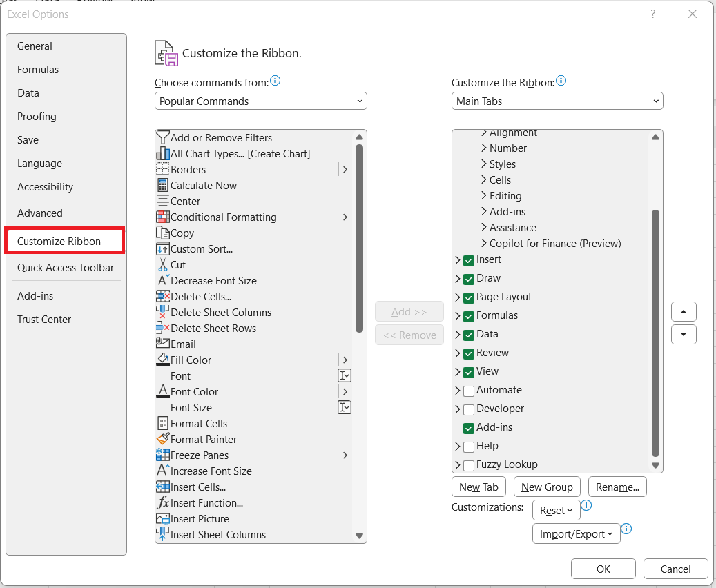
Task: Click the Custom Sort icon
Action: tap(162, 249)
